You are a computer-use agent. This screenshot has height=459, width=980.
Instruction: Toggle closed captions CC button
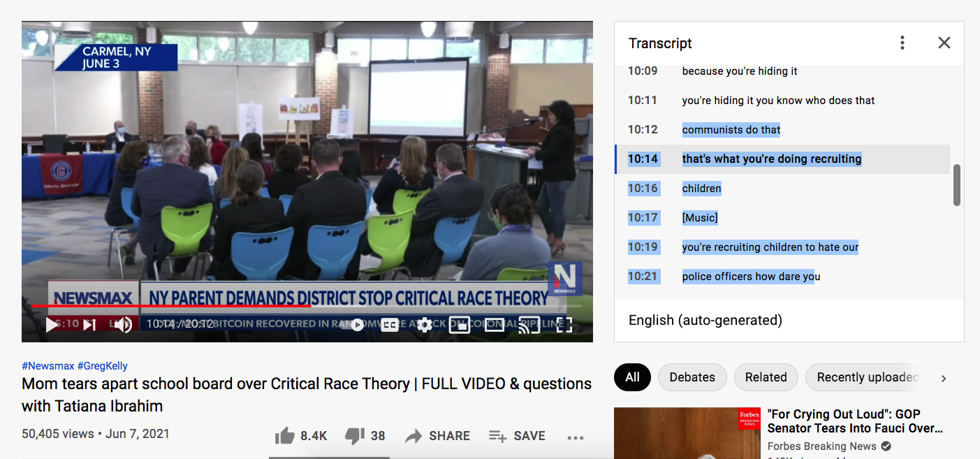(390, 325)
